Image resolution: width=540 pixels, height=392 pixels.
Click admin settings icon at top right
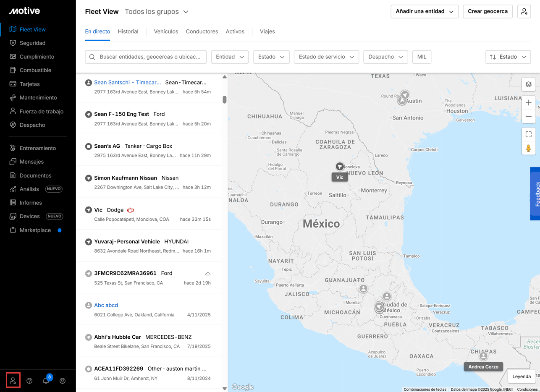(x=524, y=12)
